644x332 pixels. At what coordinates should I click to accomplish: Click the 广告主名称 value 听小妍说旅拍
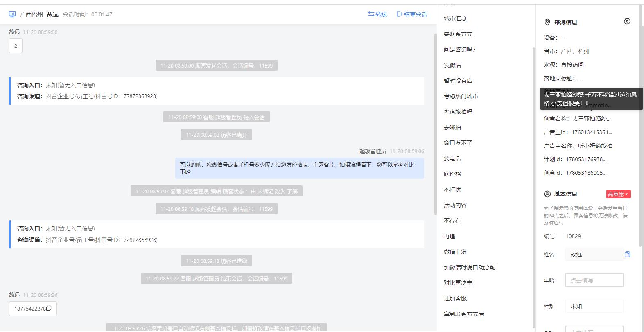[595, 146]
